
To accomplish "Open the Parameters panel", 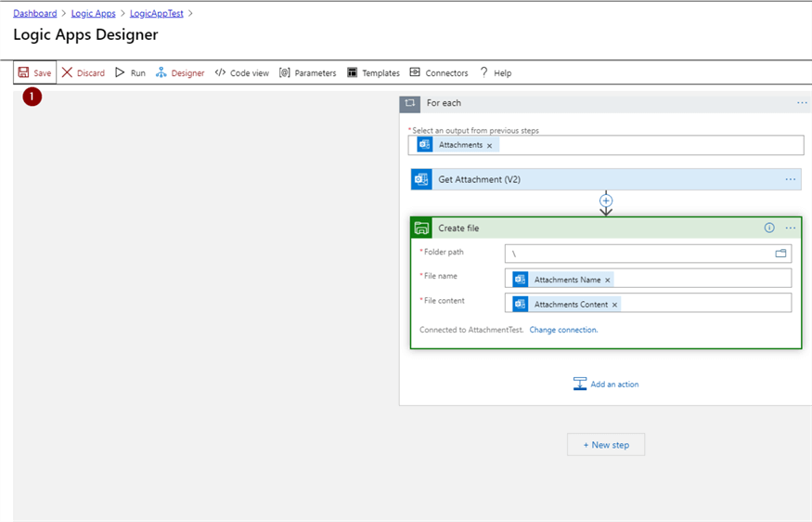I will [x=307, y=72].
